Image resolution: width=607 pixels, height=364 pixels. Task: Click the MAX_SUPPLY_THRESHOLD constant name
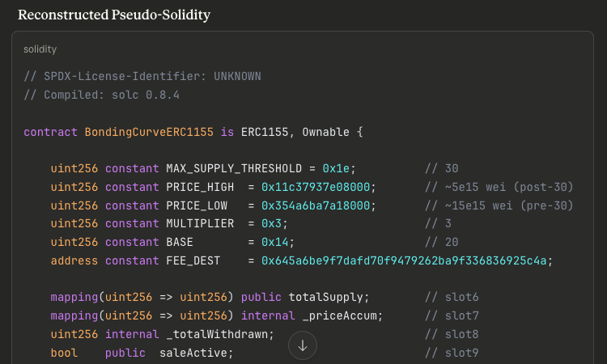pyautogui.click(x=234, y=168)
